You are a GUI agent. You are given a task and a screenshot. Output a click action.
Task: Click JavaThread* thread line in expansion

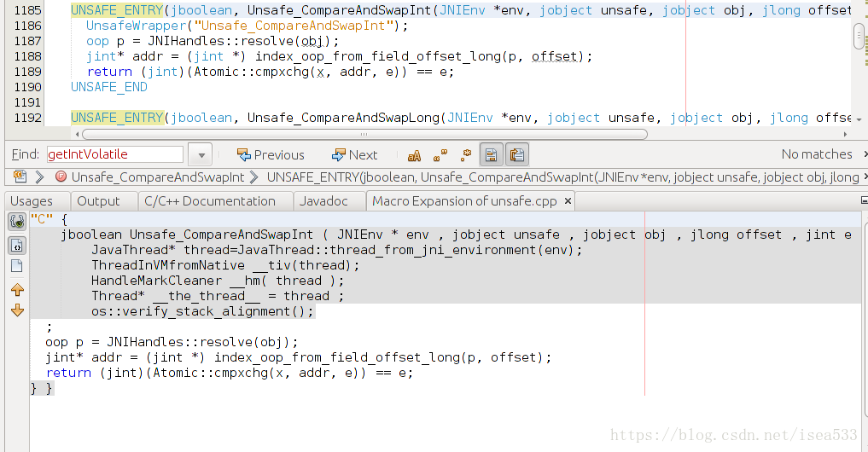click(x=336, y=250)
